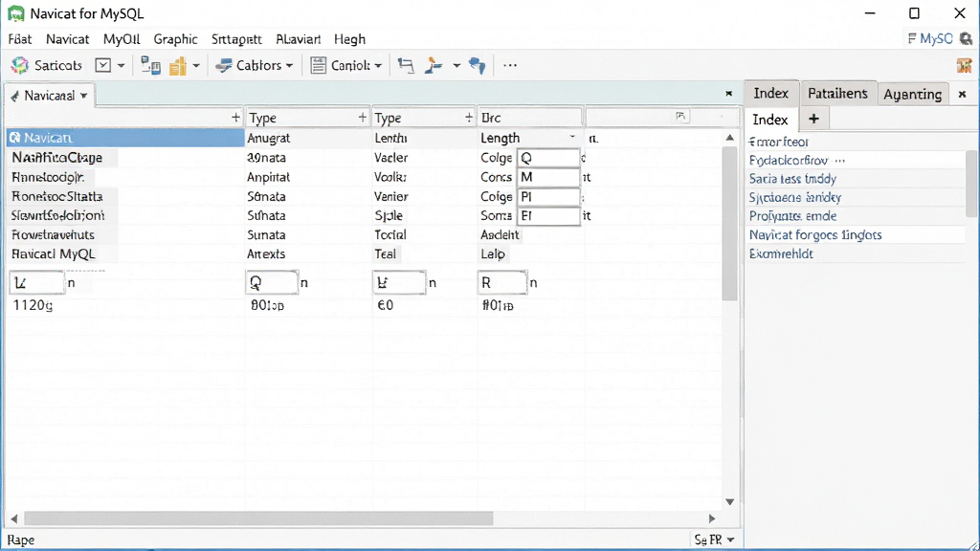Open the toolbar more options ellipsis
This screenshot has height=551, width=980.
[x=510, y=65]
